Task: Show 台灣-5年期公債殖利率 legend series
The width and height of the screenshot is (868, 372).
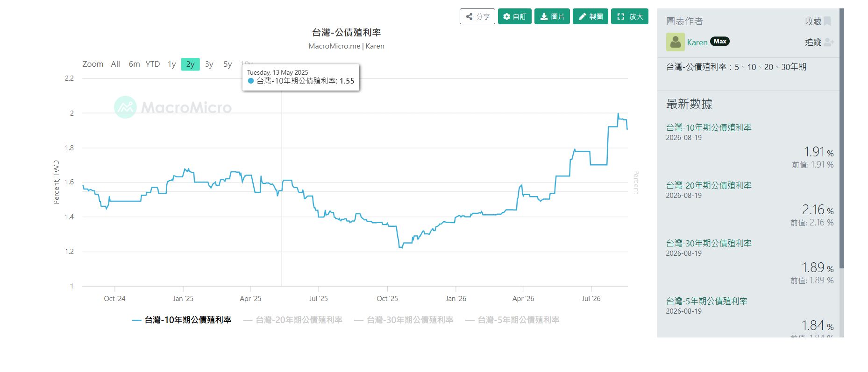Action: (512, 320)
